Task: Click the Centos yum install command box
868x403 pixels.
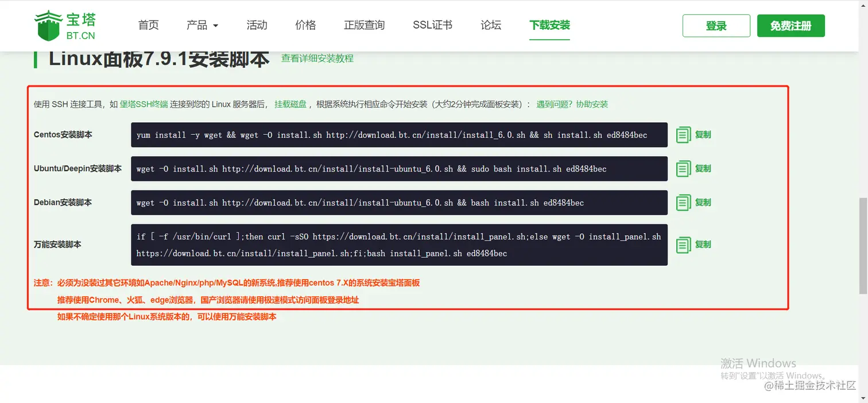Action: [x=399, y=135]
